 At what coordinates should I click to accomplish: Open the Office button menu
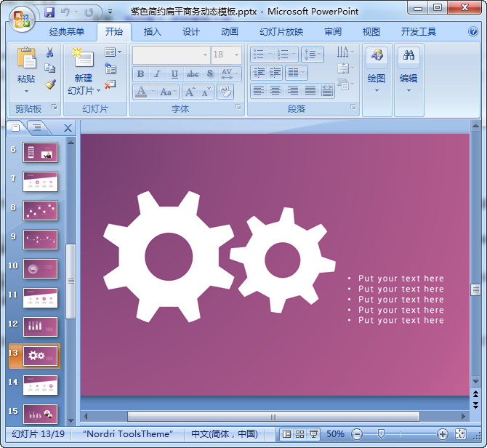(x=22, y=19)
